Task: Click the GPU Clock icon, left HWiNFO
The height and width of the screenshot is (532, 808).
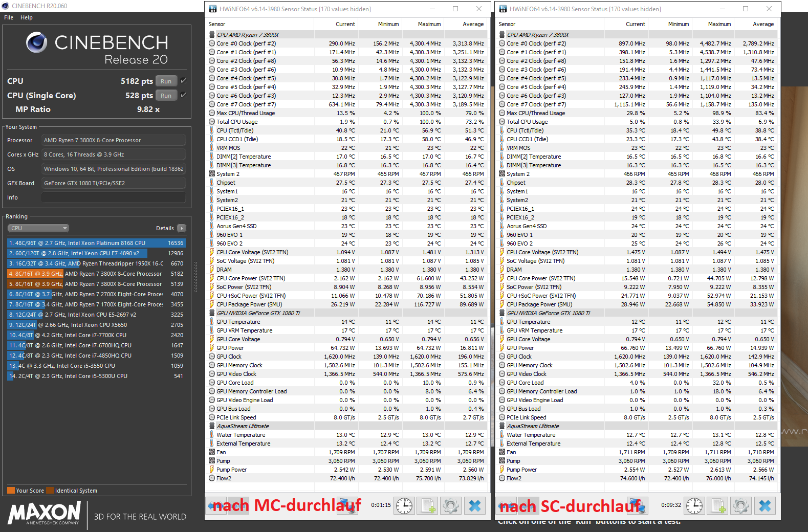Action: click(212, 357)
